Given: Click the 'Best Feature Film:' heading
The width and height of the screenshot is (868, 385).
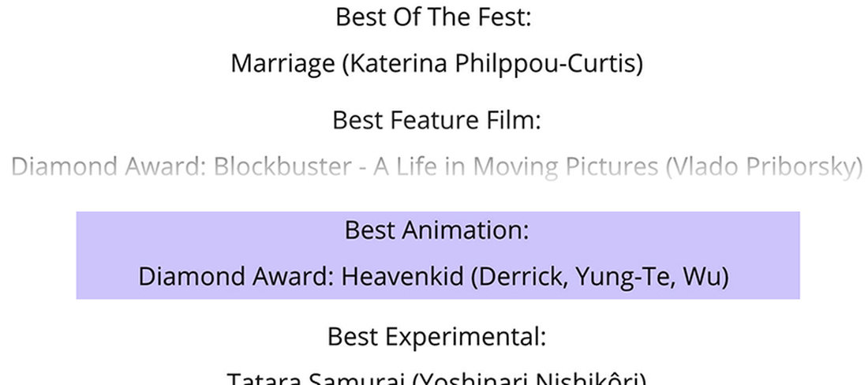Looking at the screenshot, I should click(436, 120).
